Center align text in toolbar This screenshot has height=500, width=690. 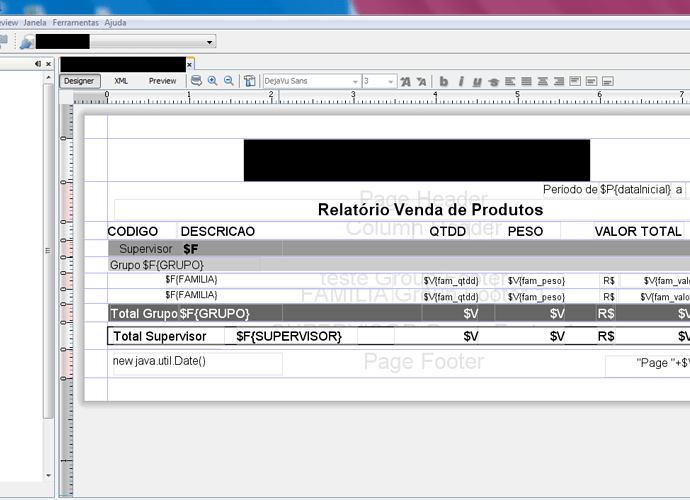(543, 81)
